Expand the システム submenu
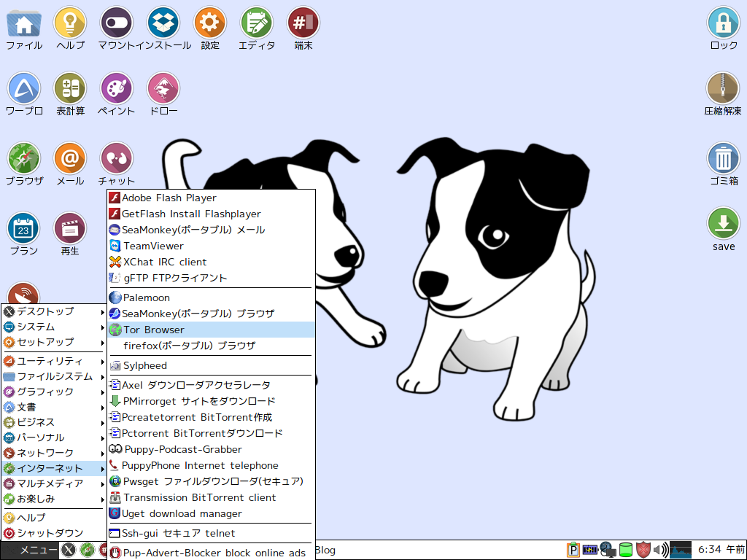747x560 pixels. coord(53,327)
